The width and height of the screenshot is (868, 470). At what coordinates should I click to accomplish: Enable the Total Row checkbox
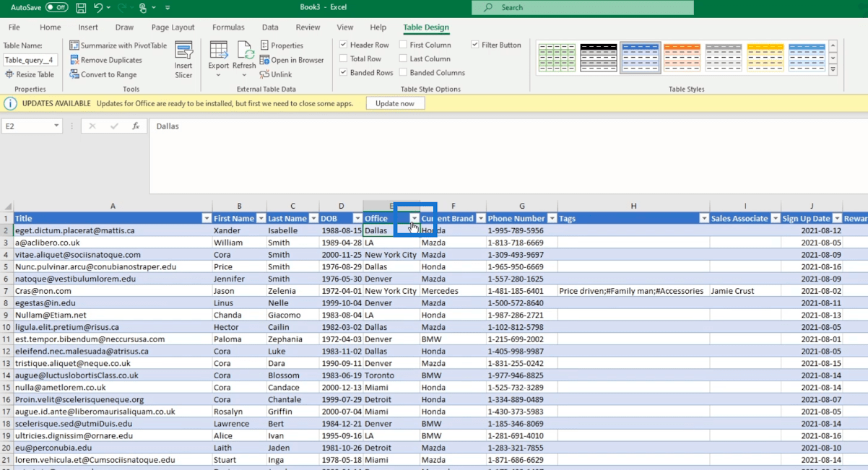coord(344,58)
